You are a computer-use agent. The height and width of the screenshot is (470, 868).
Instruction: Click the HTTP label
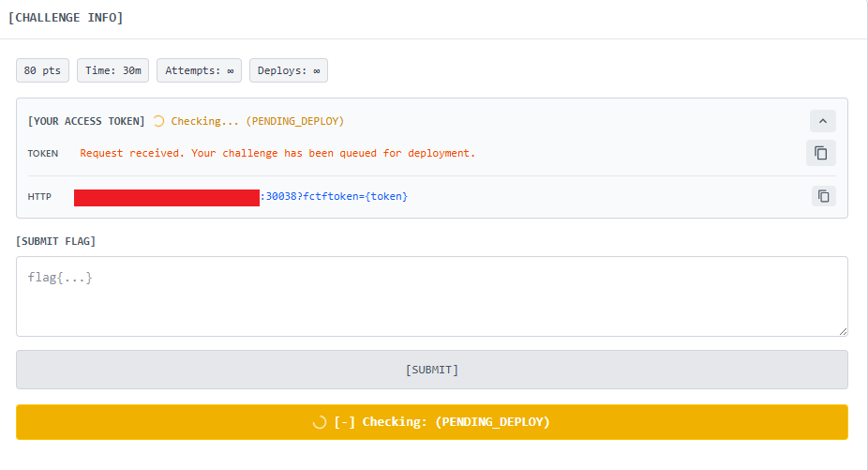point(39,197)
